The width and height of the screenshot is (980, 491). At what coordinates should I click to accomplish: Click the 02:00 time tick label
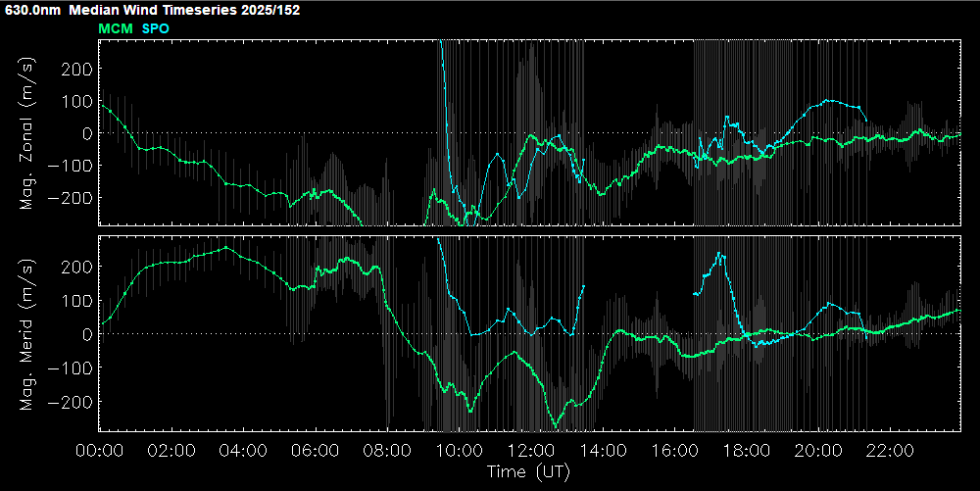coord(171,451)
